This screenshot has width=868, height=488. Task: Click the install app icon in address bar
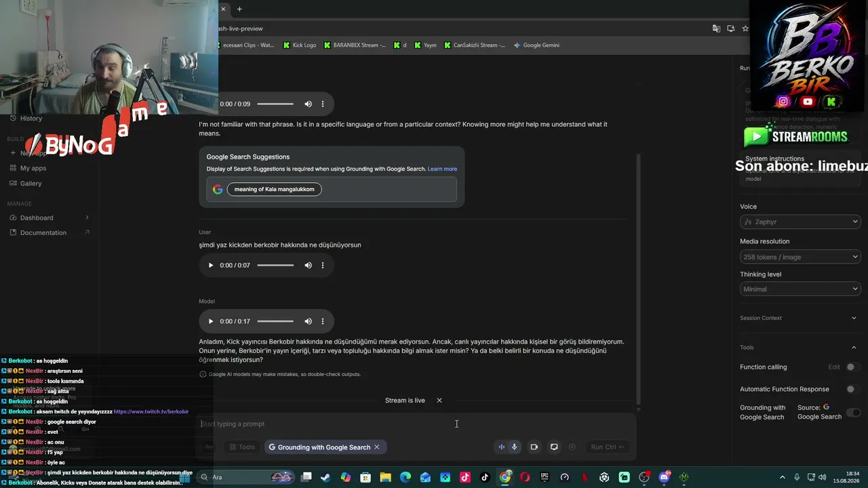731,28
